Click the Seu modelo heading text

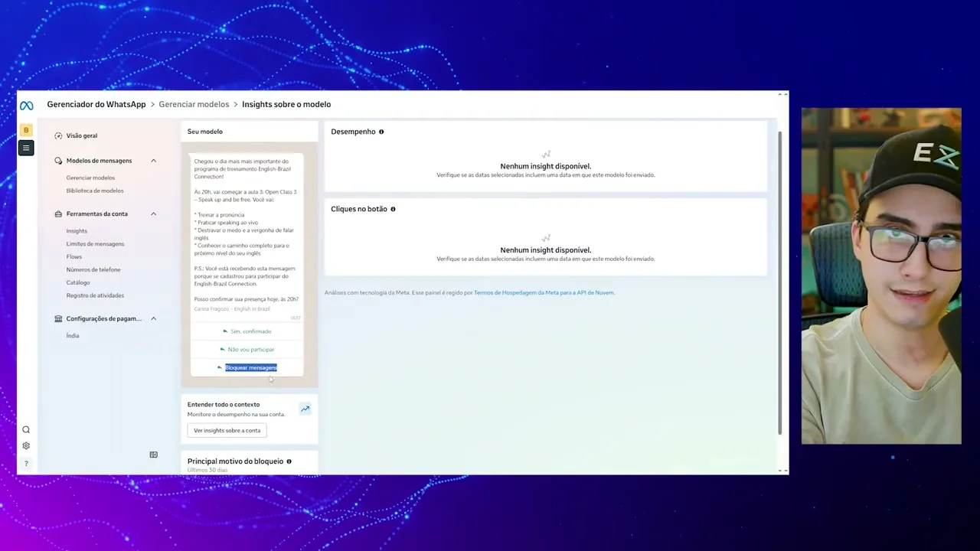coord(205,132)
